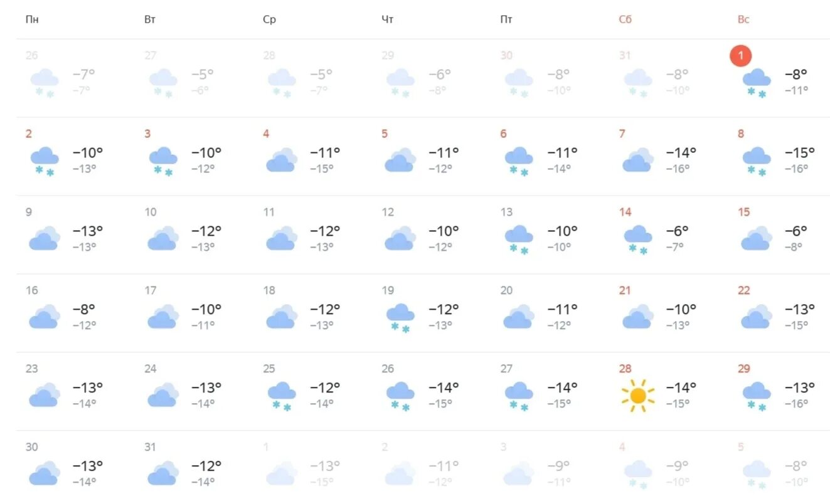Click the snow cloud icon on day 2
830x504 pixels.
pyautogui.click(x=45, y=162)
